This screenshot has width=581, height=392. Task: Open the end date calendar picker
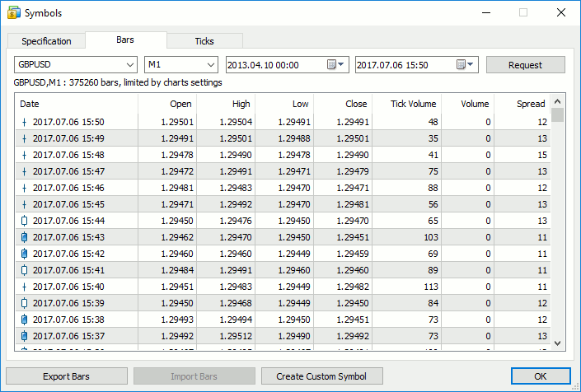click(465, 65)
